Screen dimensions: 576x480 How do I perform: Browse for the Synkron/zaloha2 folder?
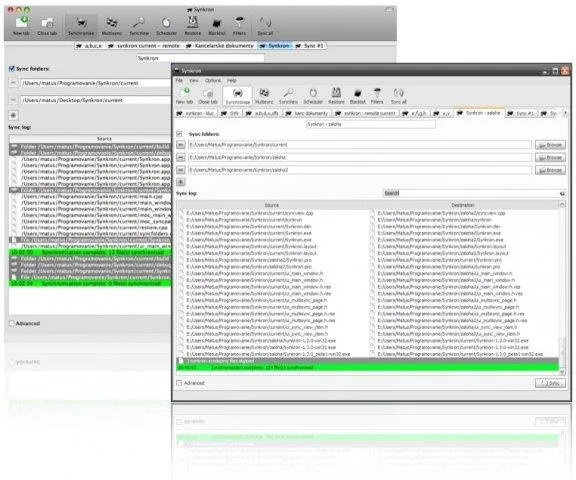[x=550, y=170]
